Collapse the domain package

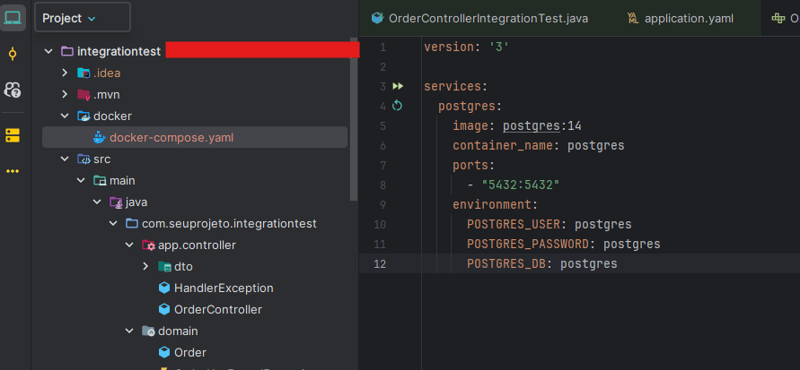point(130,331)
